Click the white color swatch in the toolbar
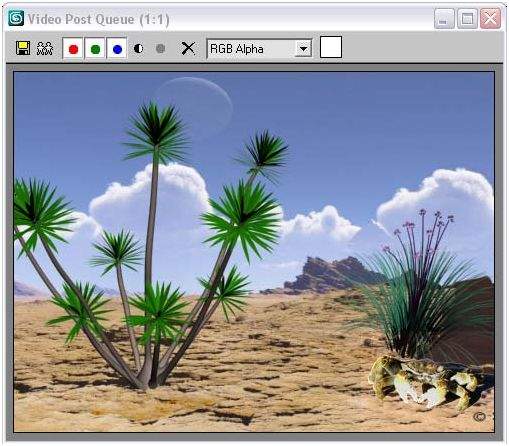 [331, 47]
